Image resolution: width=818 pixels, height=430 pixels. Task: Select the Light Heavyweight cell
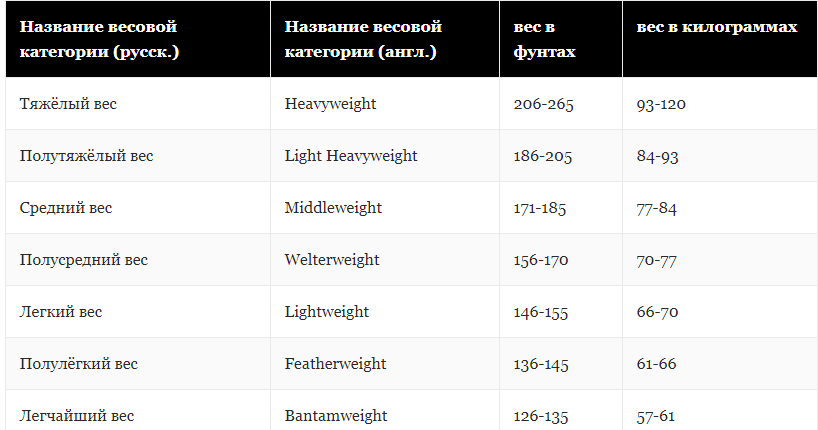pyautogui.click(x=351, y=156)
